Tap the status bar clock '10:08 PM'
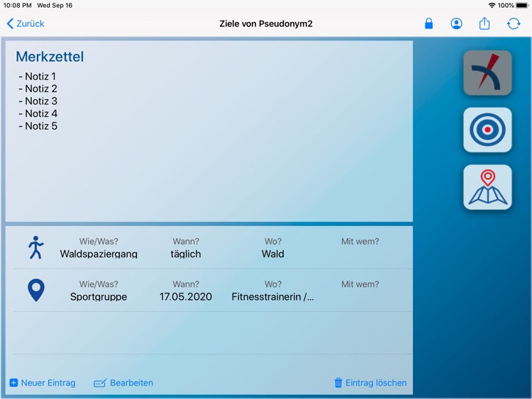The width and height of the screenshot is (532, 399). 17,6
